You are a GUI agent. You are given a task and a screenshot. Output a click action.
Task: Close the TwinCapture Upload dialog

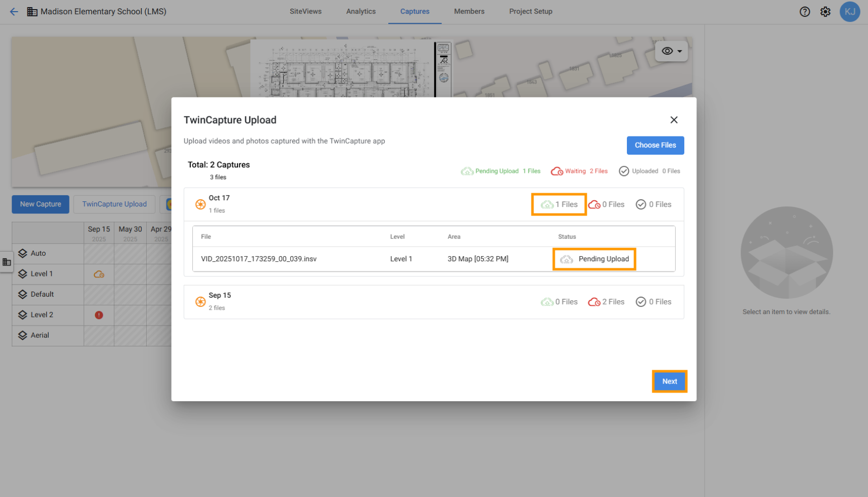point(674,120)
